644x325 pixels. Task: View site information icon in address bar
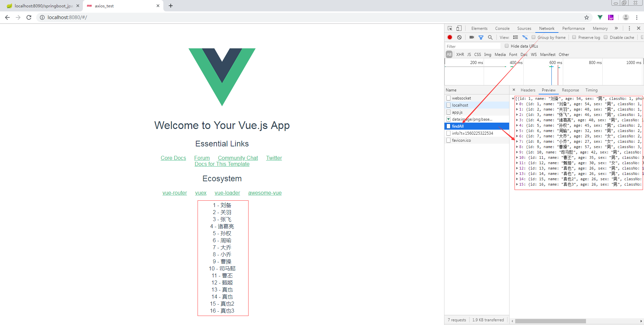coord(42,17)
